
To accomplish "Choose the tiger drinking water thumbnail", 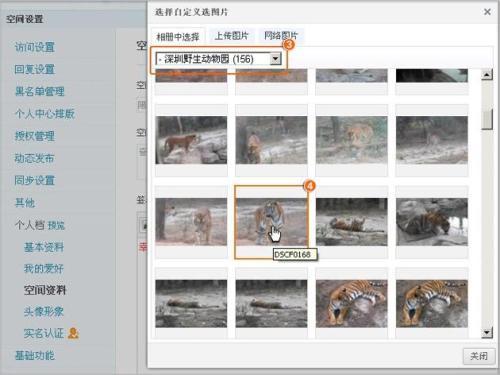I will coord(432,222).
